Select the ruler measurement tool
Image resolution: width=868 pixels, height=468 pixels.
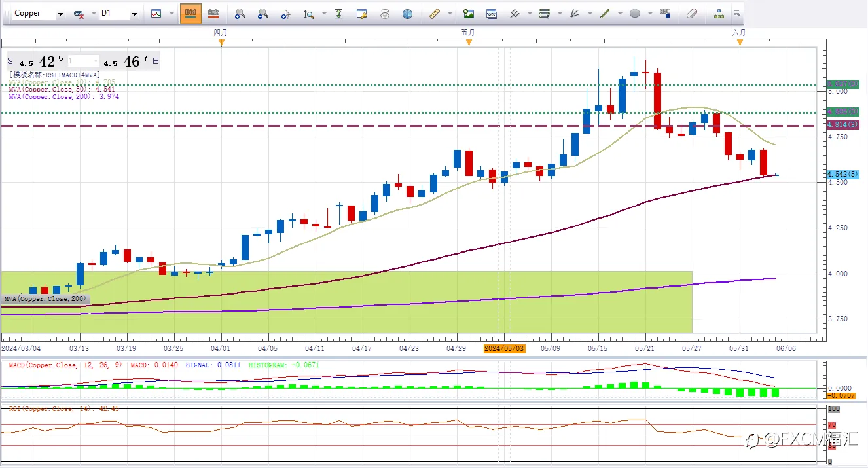click(x=435, y=13)
